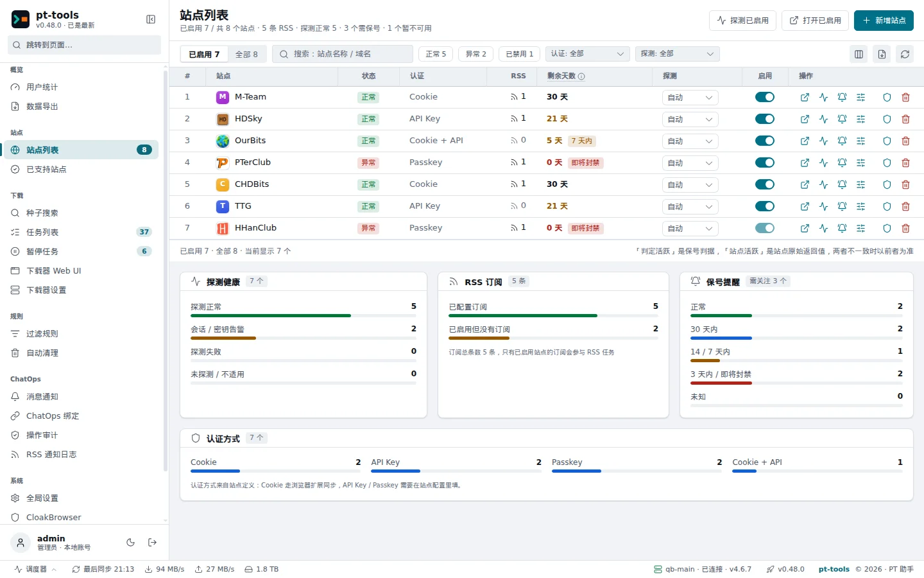
Task: Delete TTG site with trash icon
Action: pyautogui.click(x=905, y=207)
